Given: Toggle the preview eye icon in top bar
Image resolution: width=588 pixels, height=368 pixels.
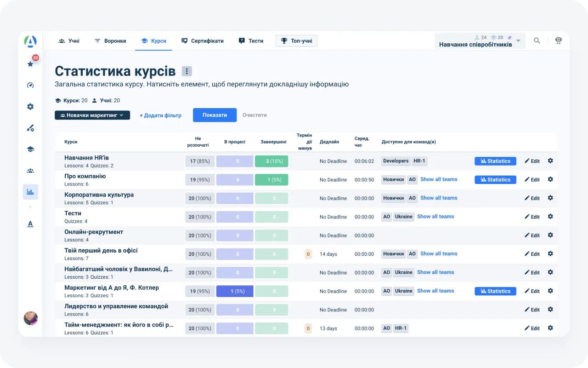Looking at the screenshot, I should point(558,40).
